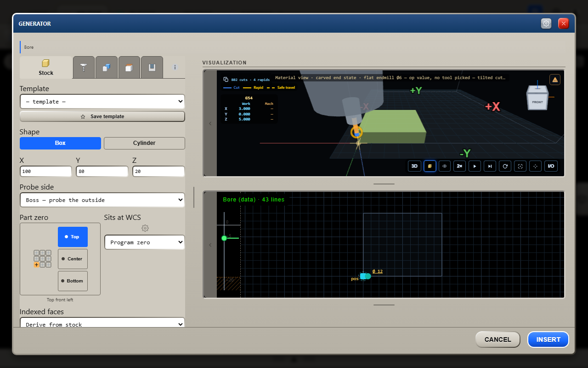
Task: Click the gear icon under Sits at WCS
Action: pyautogui.click(x=145, y=228)
